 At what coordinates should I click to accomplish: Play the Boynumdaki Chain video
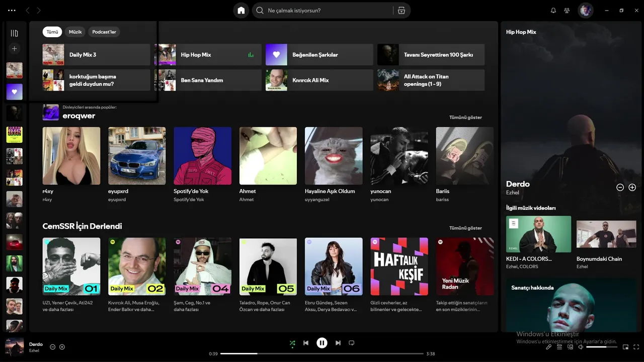coord(606,234)
